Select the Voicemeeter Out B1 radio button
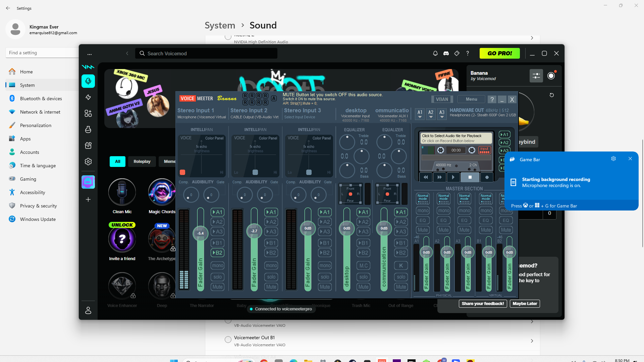The image size is (644, 362). click(228, 340)
